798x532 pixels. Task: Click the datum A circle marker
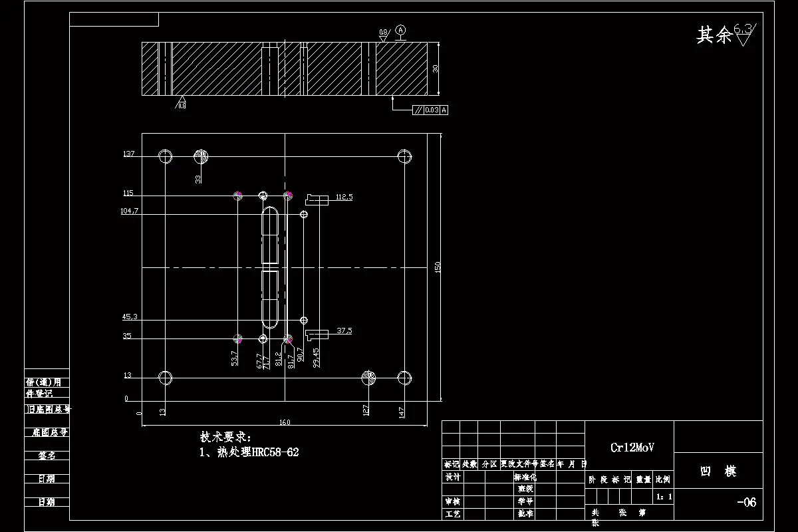pos(400,30)
